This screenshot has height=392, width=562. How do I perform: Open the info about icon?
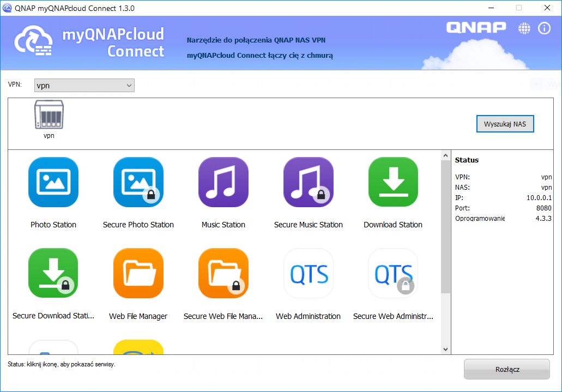[x=544, y=28]
